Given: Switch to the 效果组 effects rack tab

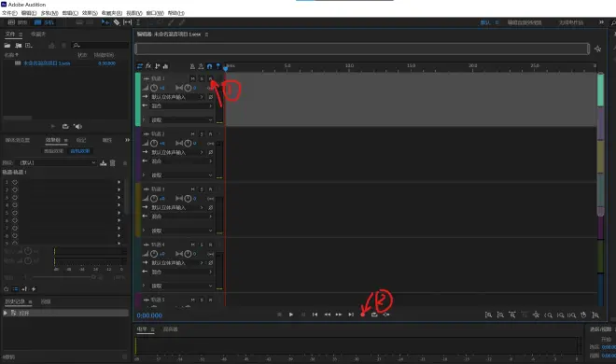Looking at the screenshot, I should click(x=53, y=140).
